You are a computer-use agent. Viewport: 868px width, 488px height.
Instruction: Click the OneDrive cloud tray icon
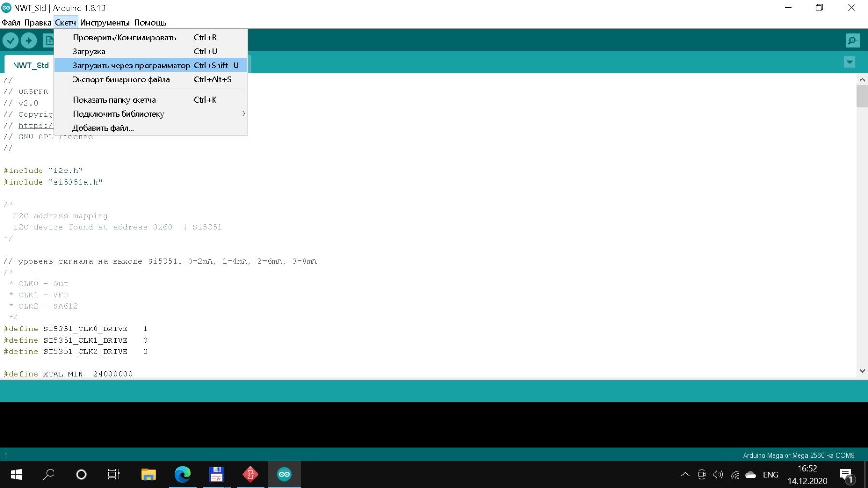(x=750, y=475)
